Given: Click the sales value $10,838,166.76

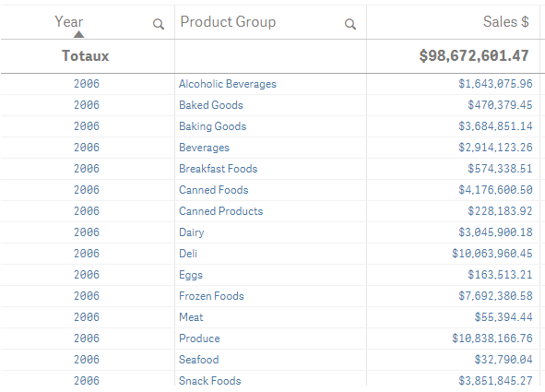Looking at the screenshot, I should 492,339.
